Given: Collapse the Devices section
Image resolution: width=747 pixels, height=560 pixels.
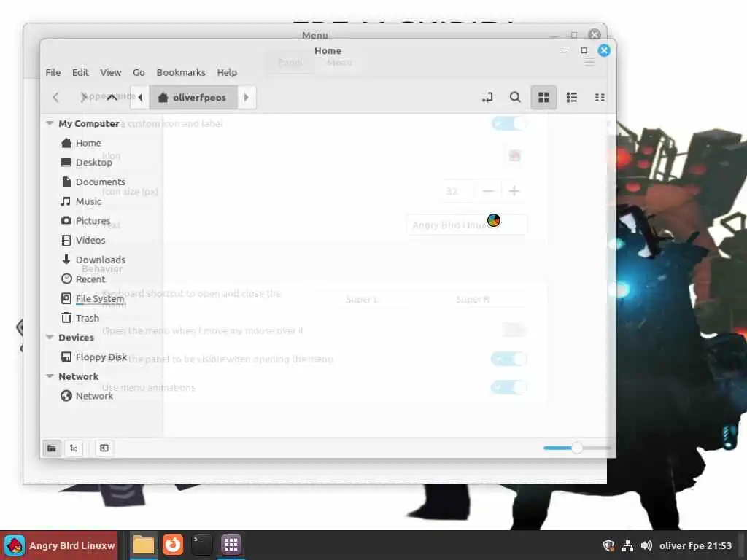Looking at the screenshot, I should point(50,337).
